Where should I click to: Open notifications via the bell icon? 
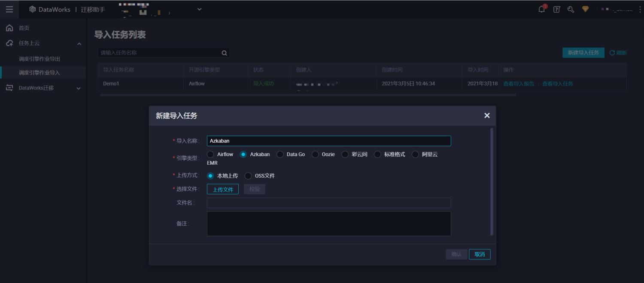(x=541, y=9)
